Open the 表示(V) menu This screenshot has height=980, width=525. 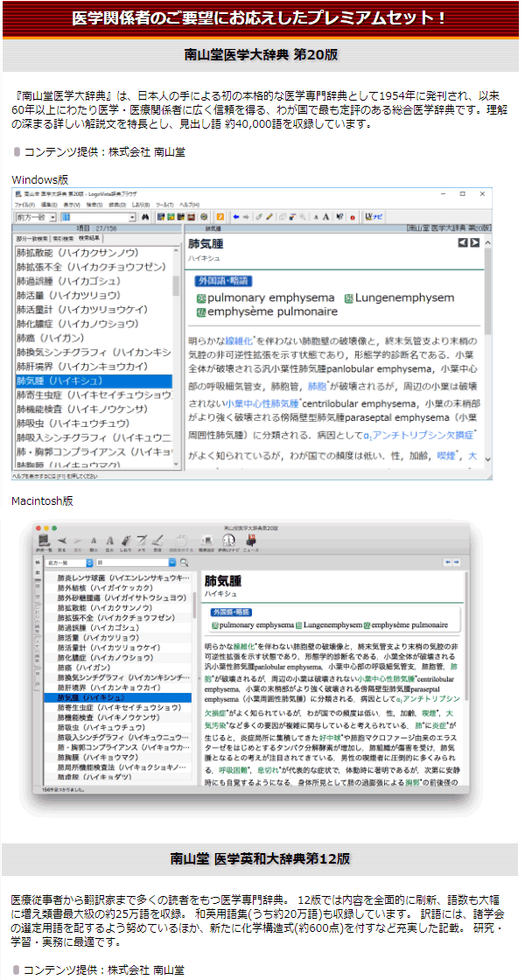click(x=72, y=205)
